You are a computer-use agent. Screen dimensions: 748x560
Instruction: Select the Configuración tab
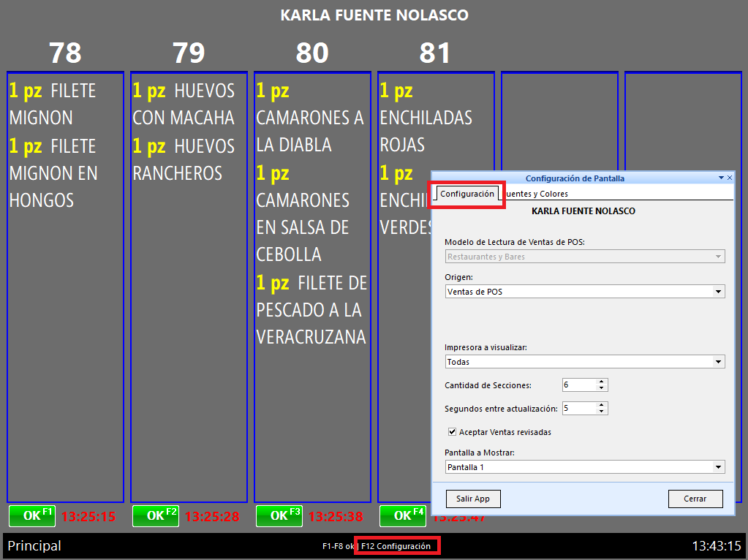(x=466, y=194)
